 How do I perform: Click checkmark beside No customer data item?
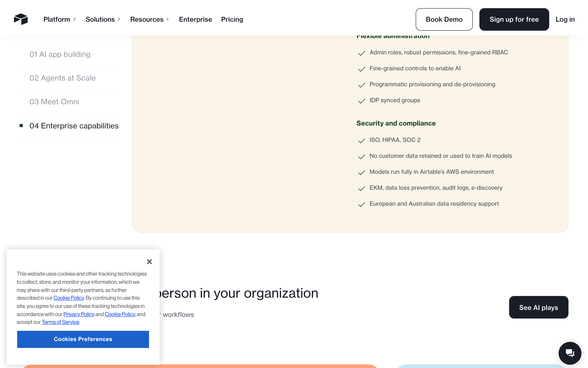click(x=361, y=157)
